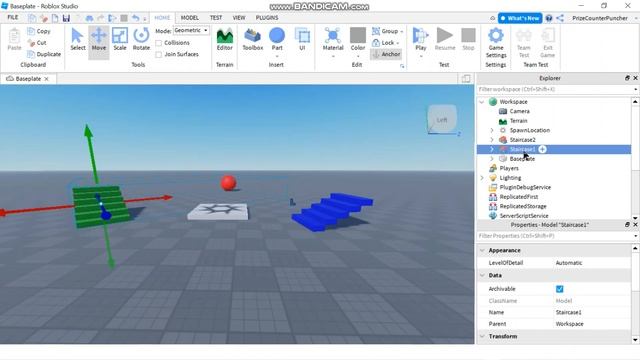Cut the selected object
Image resolution: width=640 pixels, height=360 pixels.
37,42
